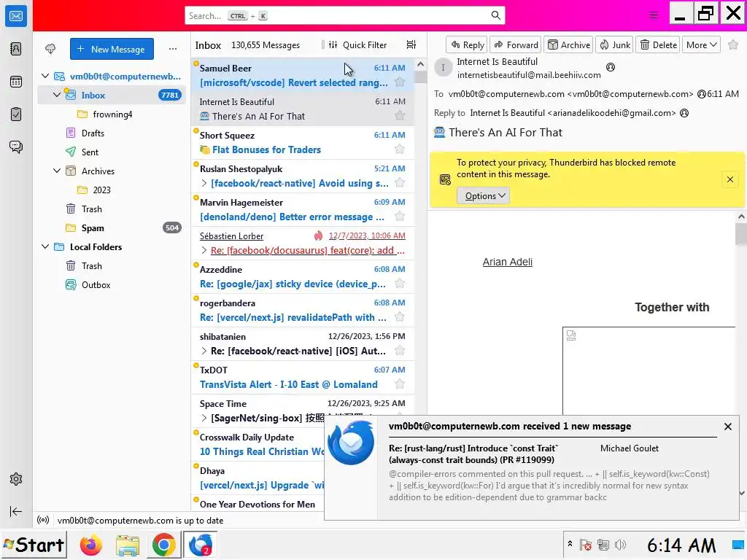Toggle star on Marvin Hagemeister message
The height and width of the screenshot is (560, 747).
click(x=400, y=216)
